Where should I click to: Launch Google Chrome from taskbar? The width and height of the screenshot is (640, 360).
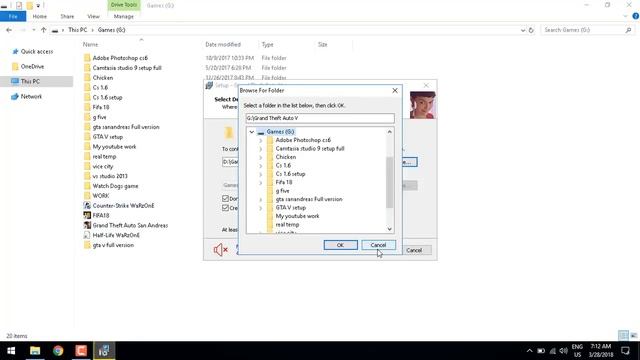click(58, 351)
